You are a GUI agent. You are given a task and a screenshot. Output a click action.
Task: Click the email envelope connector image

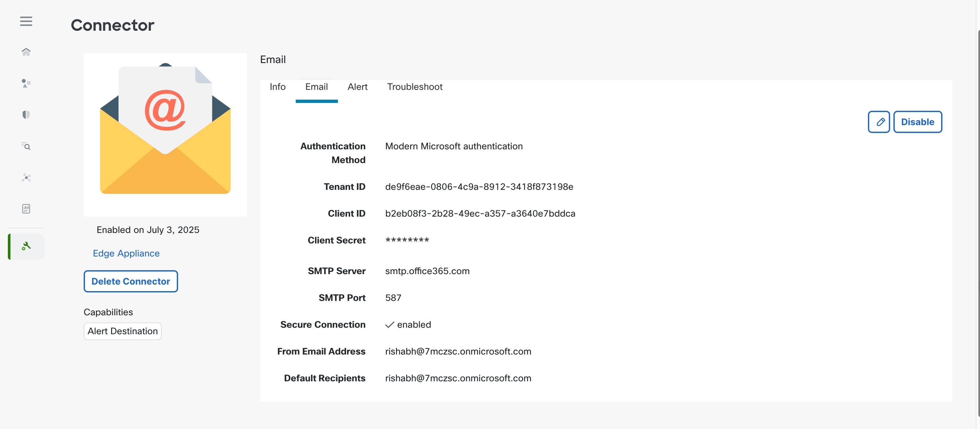tap(165, 135)
